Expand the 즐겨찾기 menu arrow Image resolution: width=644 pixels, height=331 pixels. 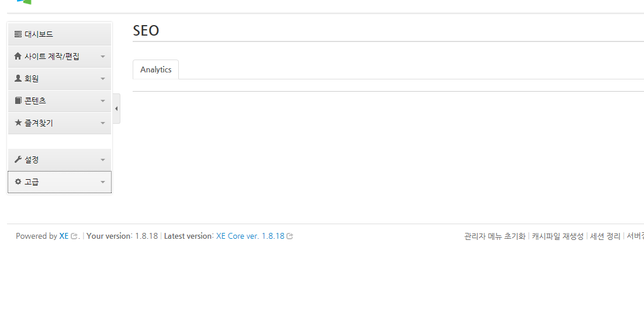point(103,123)
